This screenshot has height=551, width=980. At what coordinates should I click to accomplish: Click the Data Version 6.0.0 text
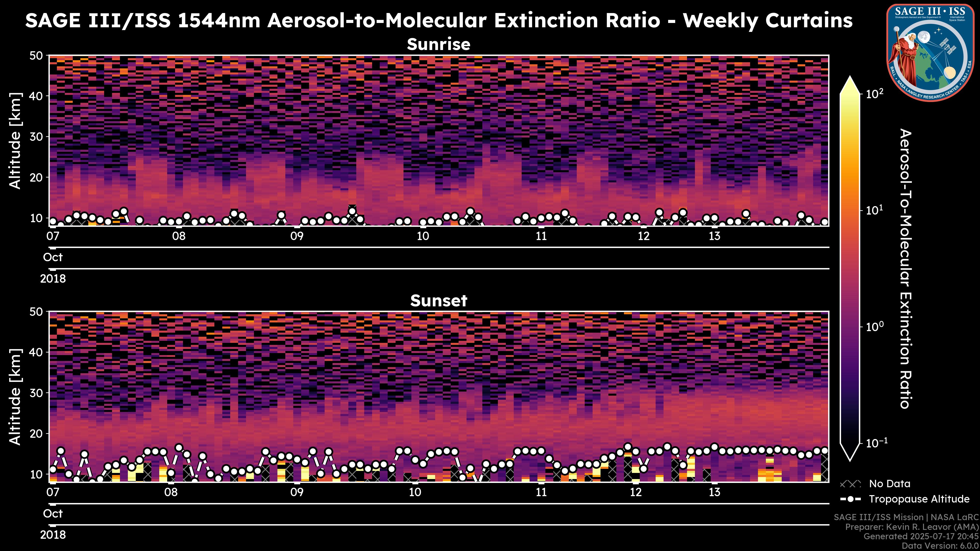coord(940,546)
